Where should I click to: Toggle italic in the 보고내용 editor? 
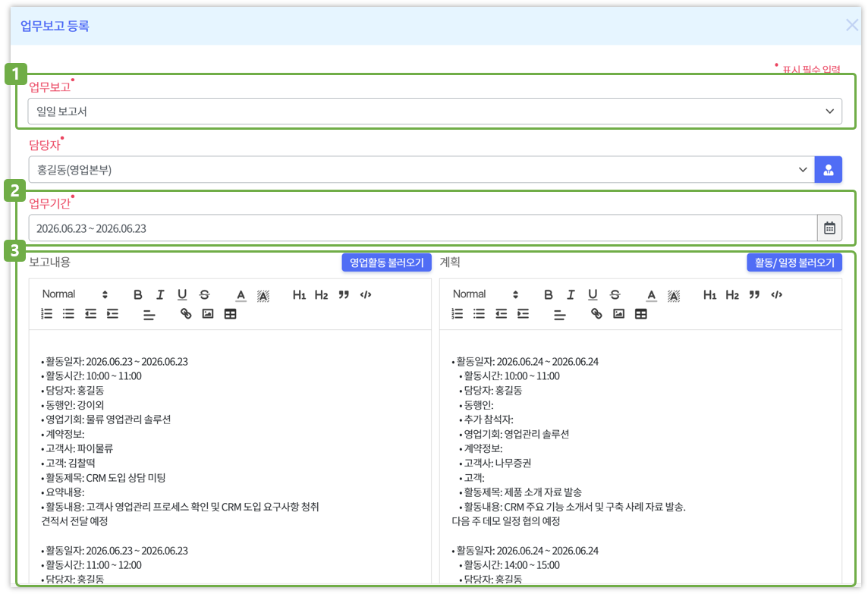[x=160, y=294]
